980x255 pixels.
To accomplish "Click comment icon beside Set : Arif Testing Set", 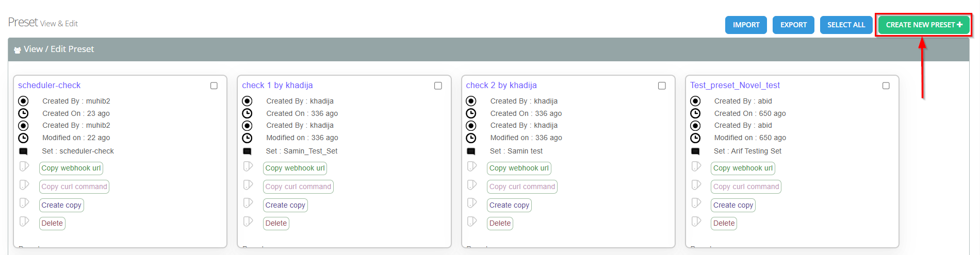I will pyautogui.click(x=695, y=151).
